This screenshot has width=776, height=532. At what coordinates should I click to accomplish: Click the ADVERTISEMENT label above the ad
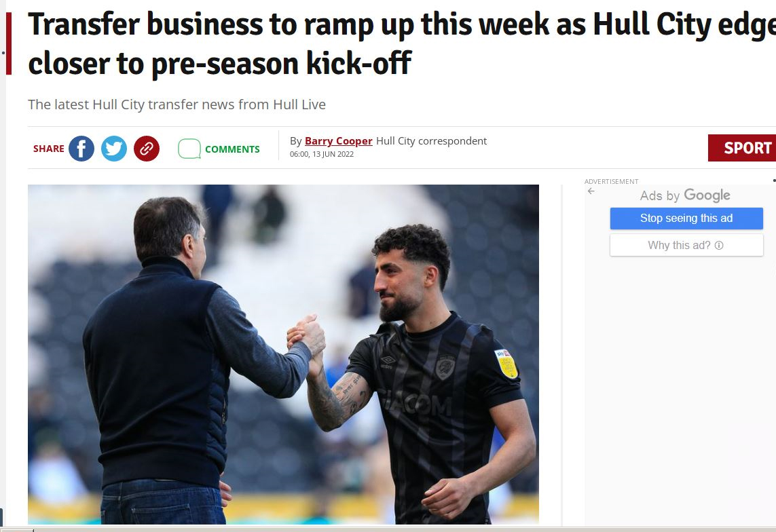[611, 181]
